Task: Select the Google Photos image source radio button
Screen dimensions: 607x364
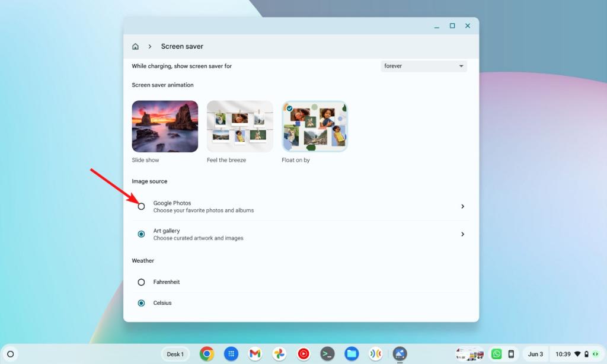Action: (141, 206)
